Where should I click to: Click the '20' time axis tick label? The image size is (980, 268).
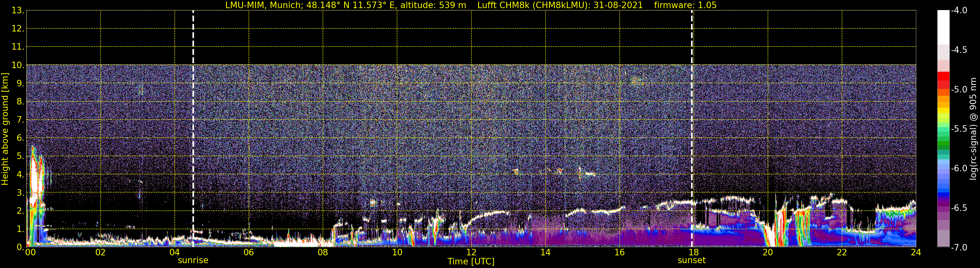(x=768, y=252)
